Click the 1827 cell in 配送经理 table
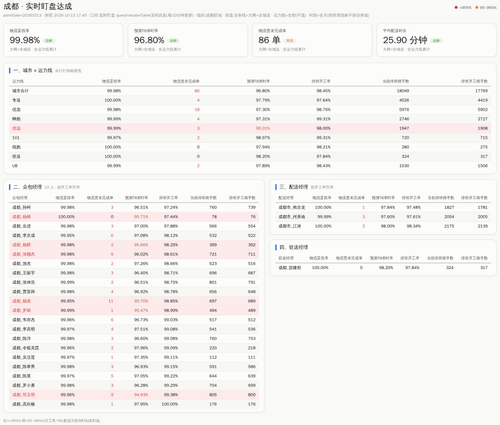This screenshot has height=425, width=500. (449, 207)
